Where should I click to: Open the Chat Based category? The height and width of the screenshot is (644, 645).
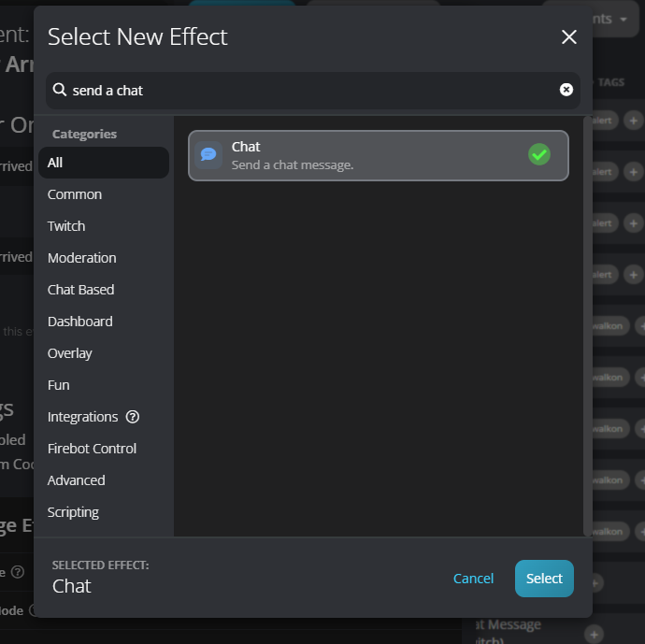[x=81, y=290]
